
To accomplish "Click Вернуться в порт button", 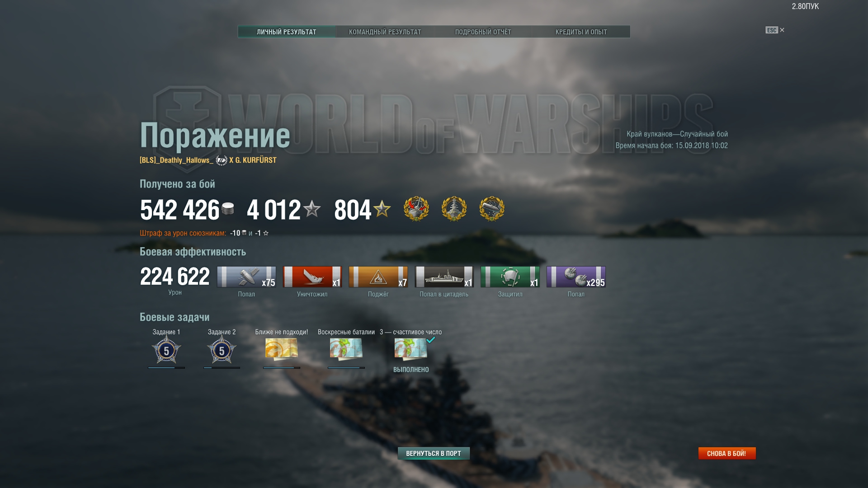I will (434, 453).
